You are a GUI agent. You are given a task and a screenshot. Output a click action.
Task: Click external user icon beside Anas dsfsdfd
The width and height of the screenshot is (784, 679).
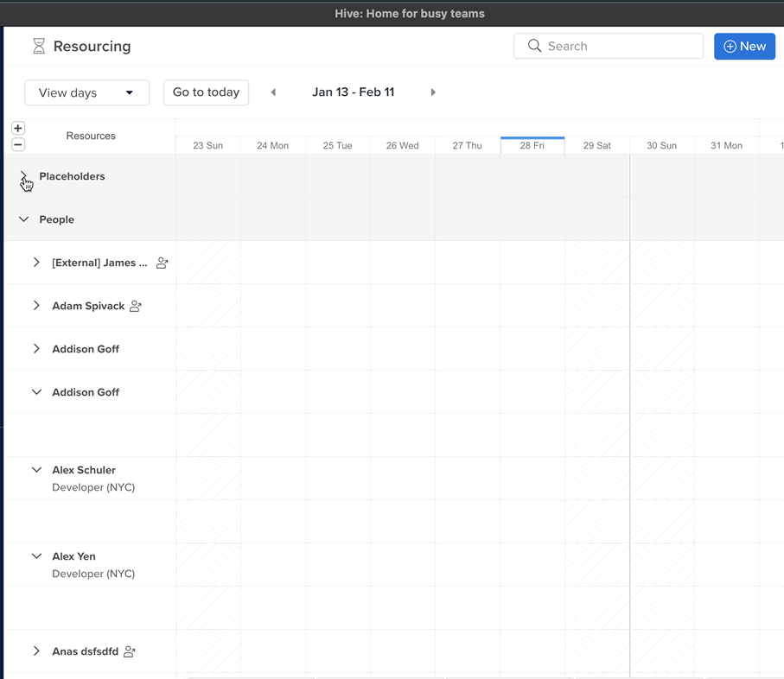[130, 651]
